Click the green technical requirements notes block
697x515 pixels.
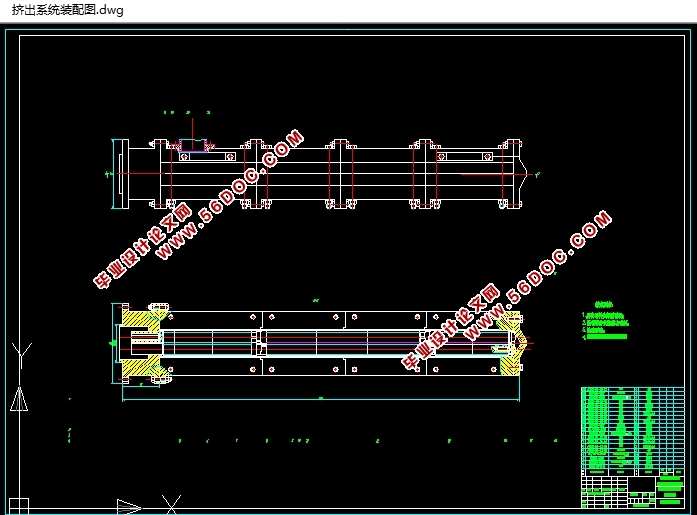click(605, 322)
